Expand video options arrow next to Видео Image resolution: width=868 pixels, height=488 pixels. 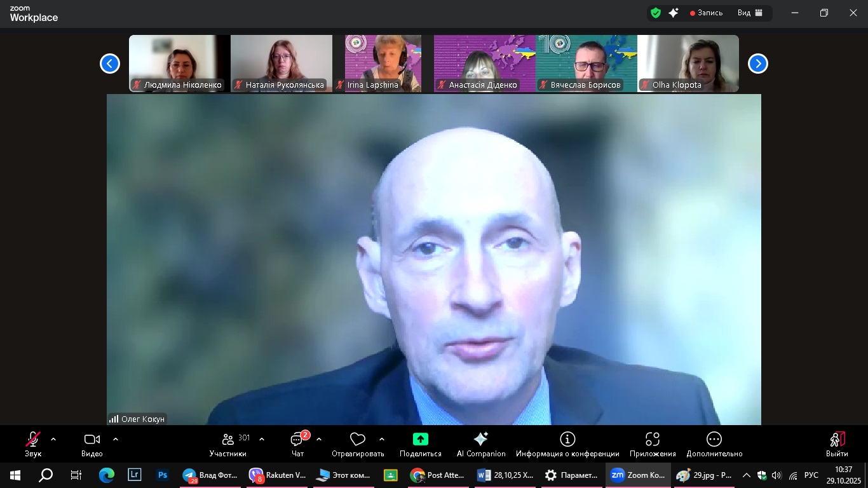pos(116,439)
